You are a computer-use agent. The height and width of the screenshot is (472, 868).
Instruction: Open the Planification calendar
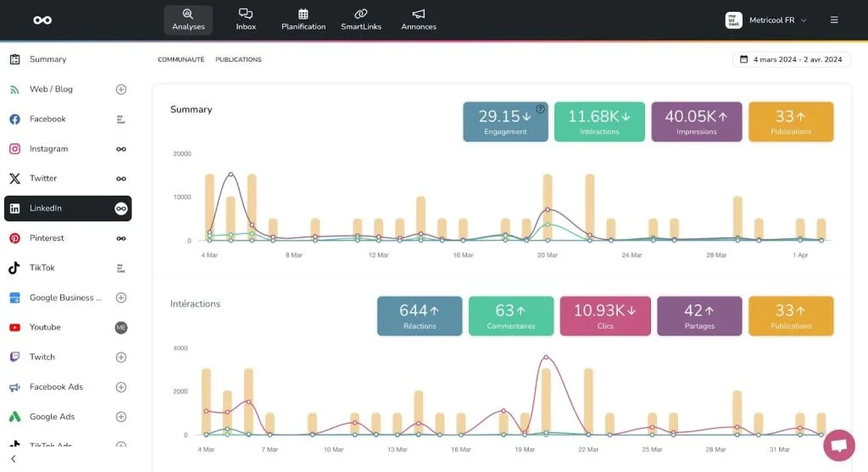pyautogui.click(x=303, y=19)
